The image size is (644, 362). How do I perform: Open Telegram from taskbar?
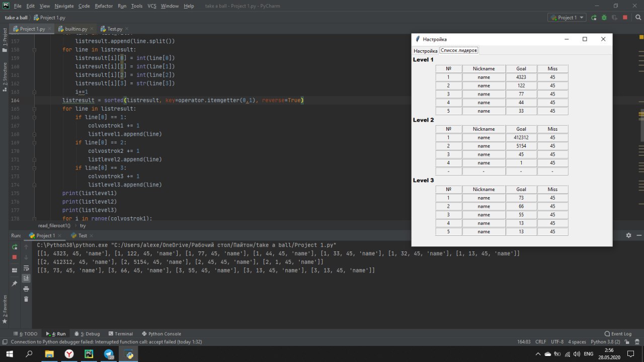(109, 354)
